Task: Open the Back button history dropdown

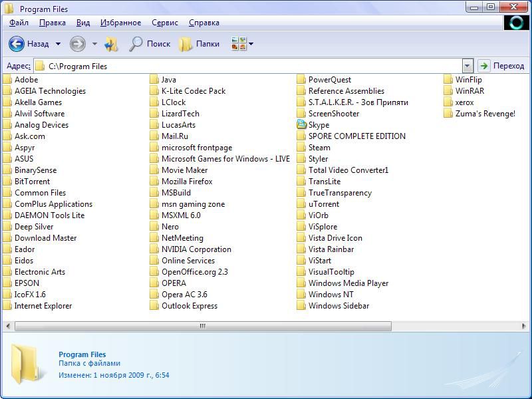Action: [58, 44]
